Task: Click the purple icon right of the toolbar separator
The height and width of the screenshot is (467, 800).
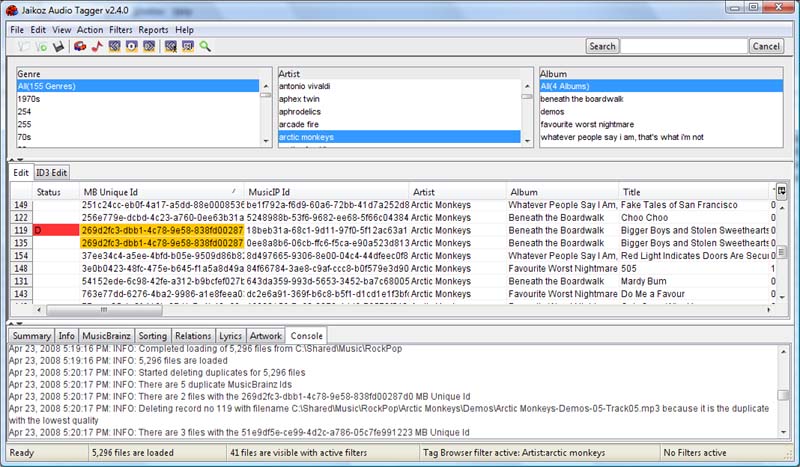Action: [x=171, y=46]
